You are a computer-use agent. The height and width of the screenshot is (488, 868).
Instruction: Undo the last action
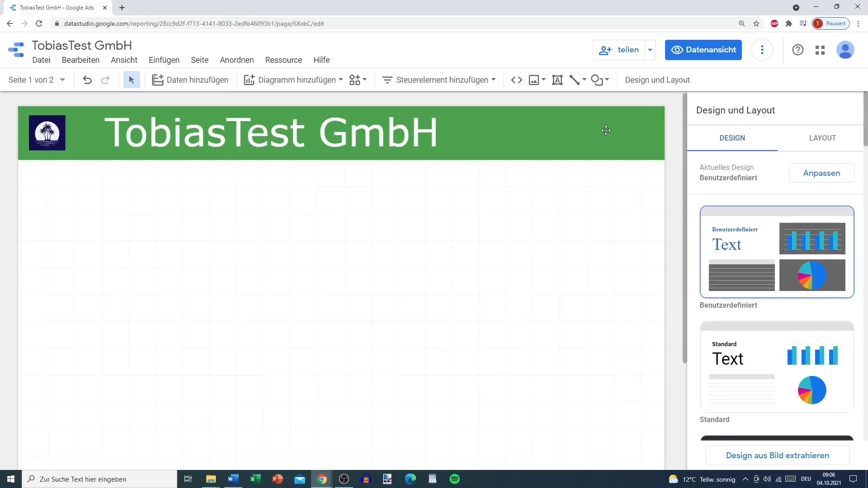click(87, 80)
